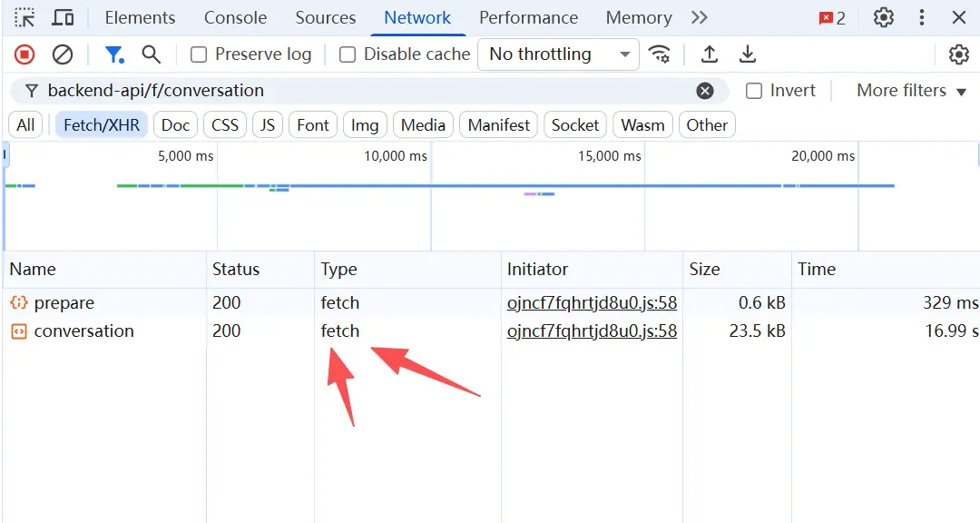Expand the More filters dropdown
The width and height of the screenshot is (980, 523).
(x=911, y=91)
